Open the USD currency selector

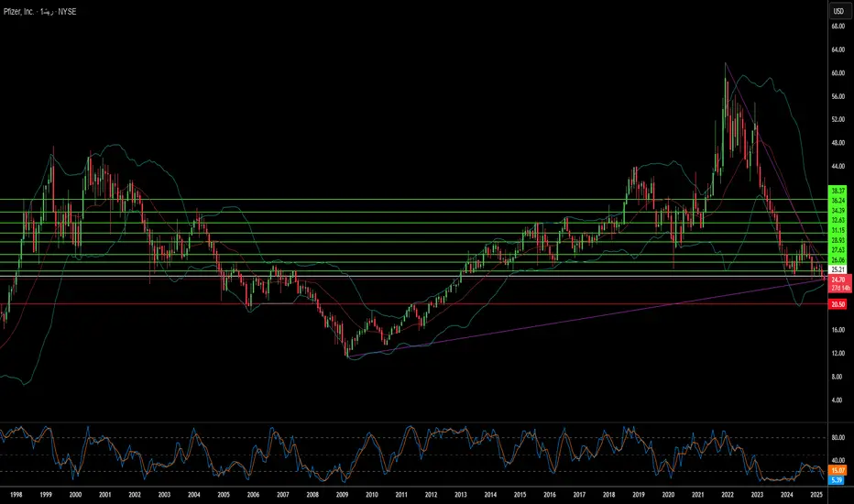pyautogui.click(x=838, y=11)
